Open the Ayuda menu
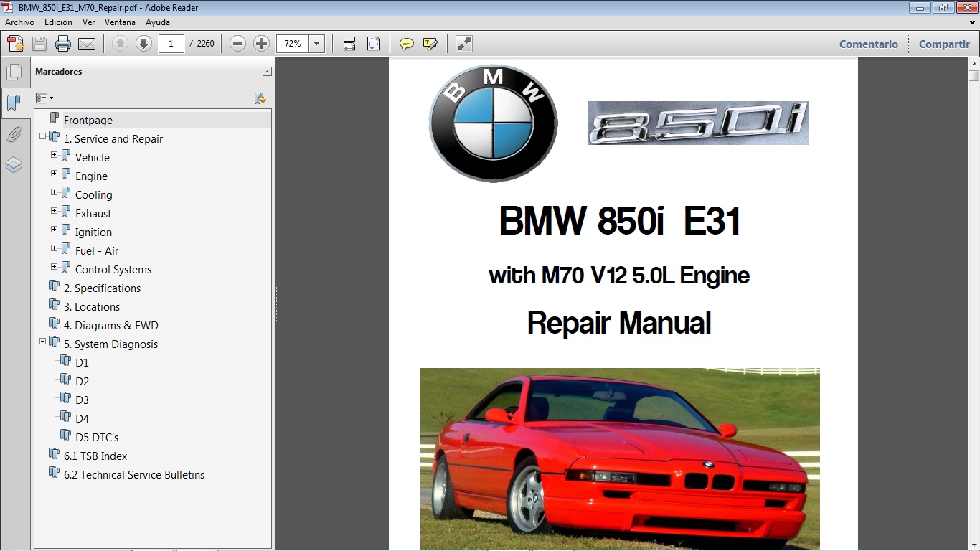Viewport: 980px width, 551px height. tap(158, 22)
